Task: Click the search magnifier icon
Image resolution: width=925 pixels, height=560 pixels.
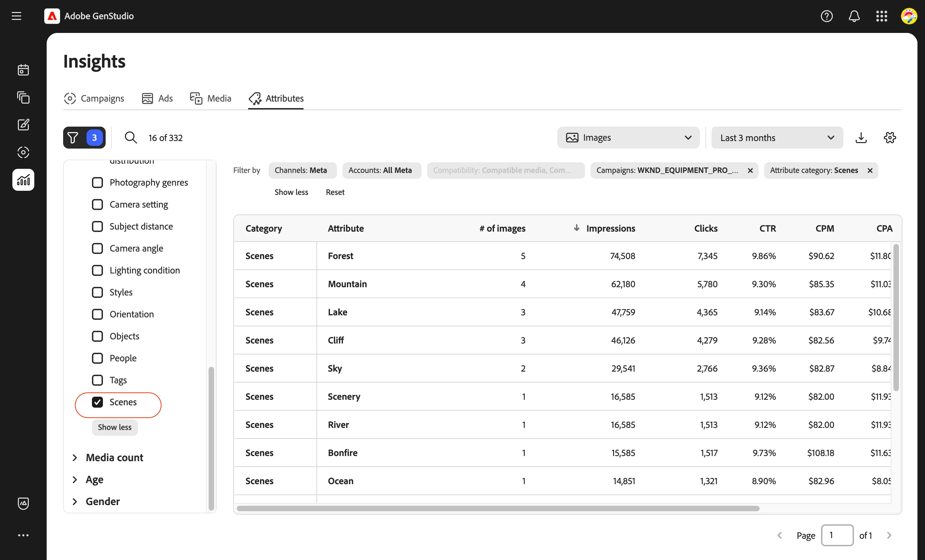Action: [131, 138]
